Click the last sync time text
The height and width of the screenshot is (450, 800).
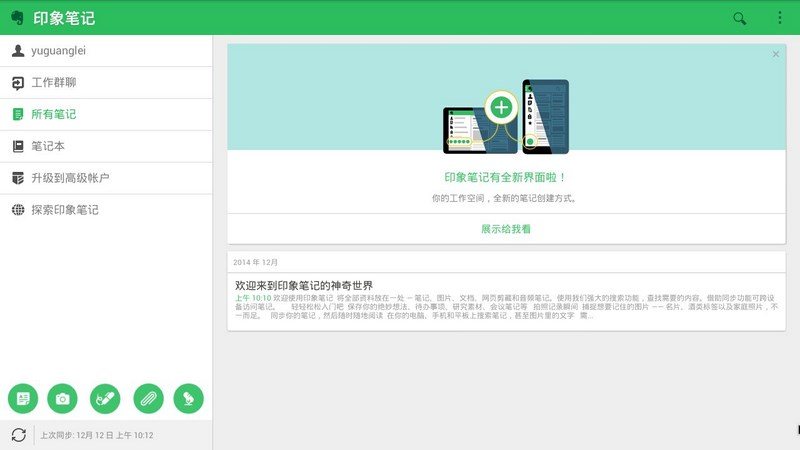tap(97, 435)
